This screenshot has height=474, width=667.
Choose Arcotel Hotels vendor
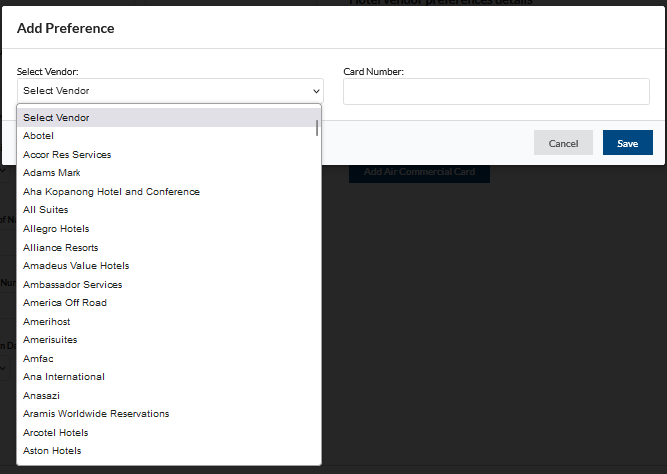[169, 432]
